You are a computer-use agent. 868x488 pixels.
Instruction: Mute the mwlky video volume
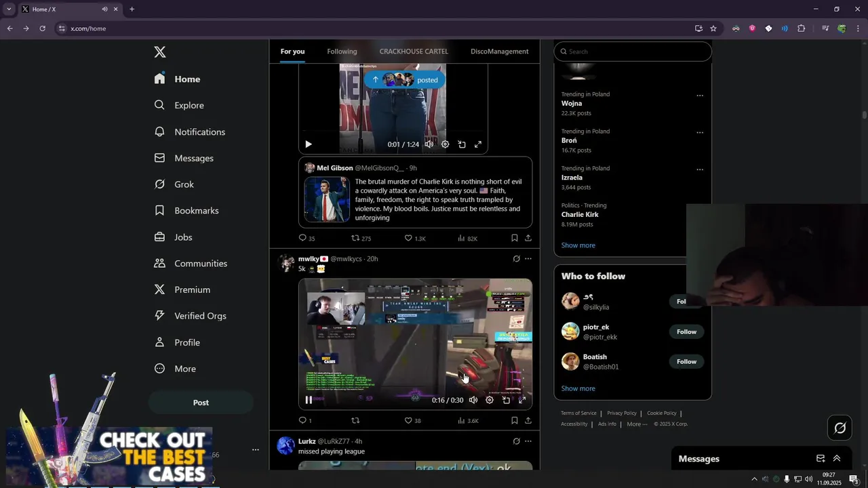pyautogui.click(x=473, y=400)
